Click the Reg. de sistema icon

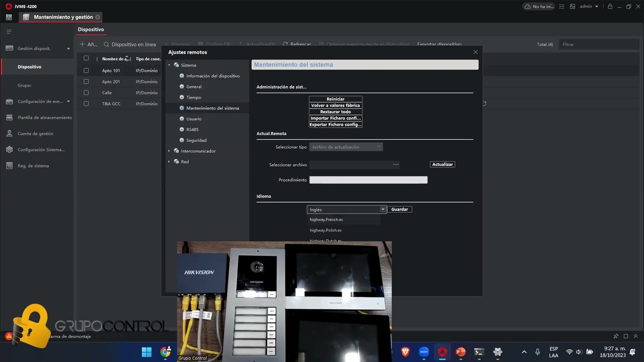pyautogui.click(x=9, y=166)
